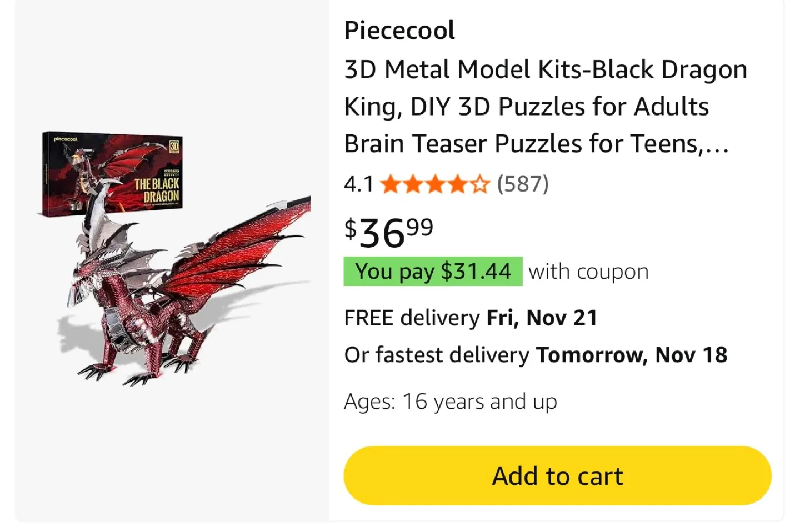The width and height of the screenshot is (800, 532).
Task: Select FREE delivery Fri, Nov 21
Action: [471, 317]
